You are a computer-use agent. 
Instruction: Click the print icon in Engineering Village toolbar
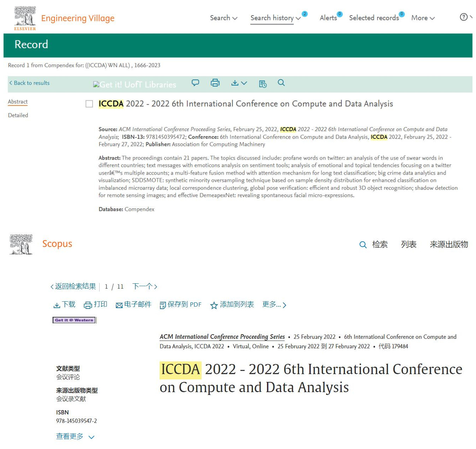(x=215, y=83)
